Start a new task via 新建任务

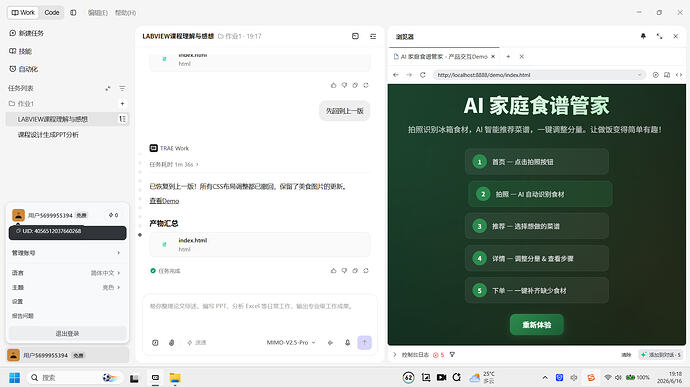point(26,33)
